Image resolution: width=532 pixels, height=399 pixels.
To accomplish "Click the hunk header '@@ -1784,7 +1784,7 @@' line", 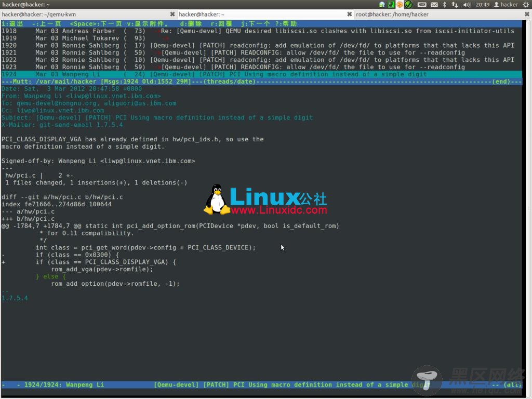I will click(x=170, y=226).
